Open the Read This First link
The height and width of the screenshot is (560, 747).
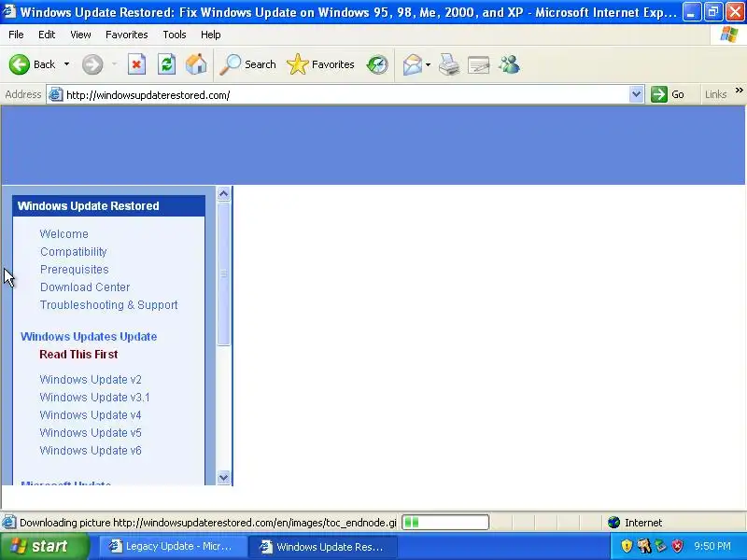coord(78,355)
